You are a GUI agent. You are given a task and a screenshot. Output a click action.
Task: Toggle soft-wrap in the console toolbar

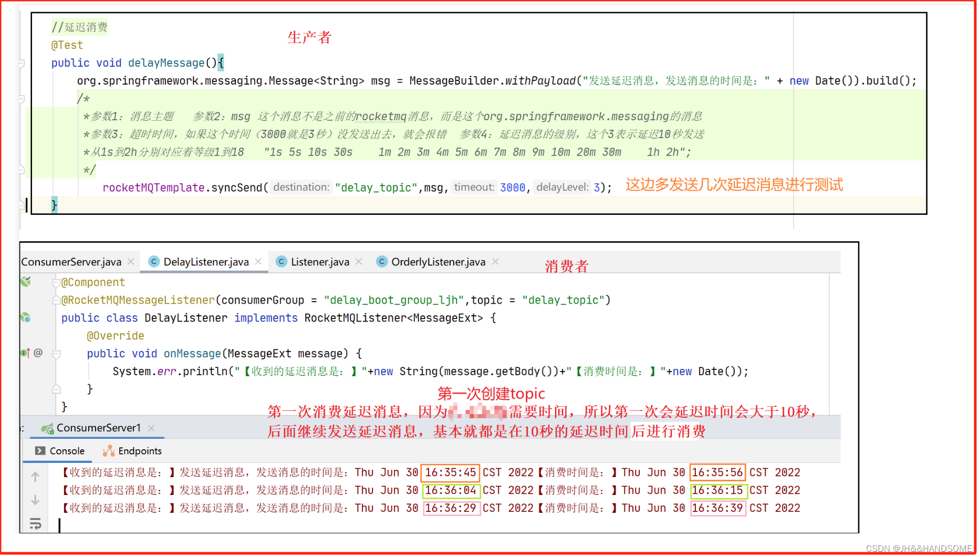pos(35,524)
